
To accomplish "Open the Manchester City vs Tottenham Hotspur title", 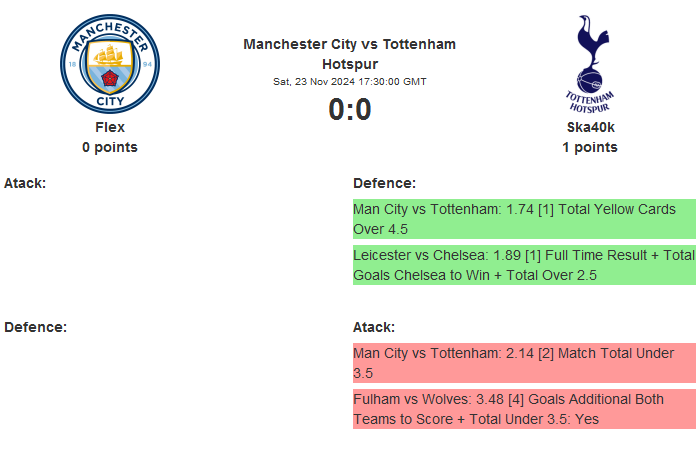I will [x=350, y=54].
